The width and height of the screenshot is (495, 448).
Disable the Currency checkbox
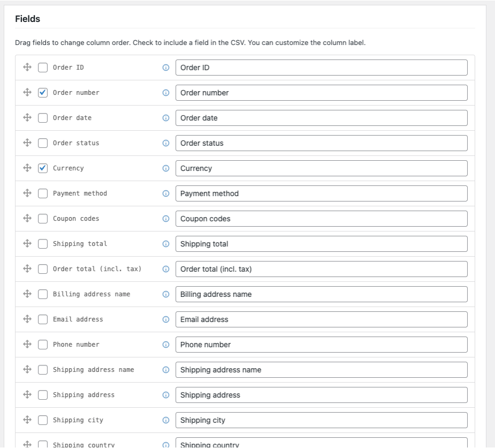point(43,168)
